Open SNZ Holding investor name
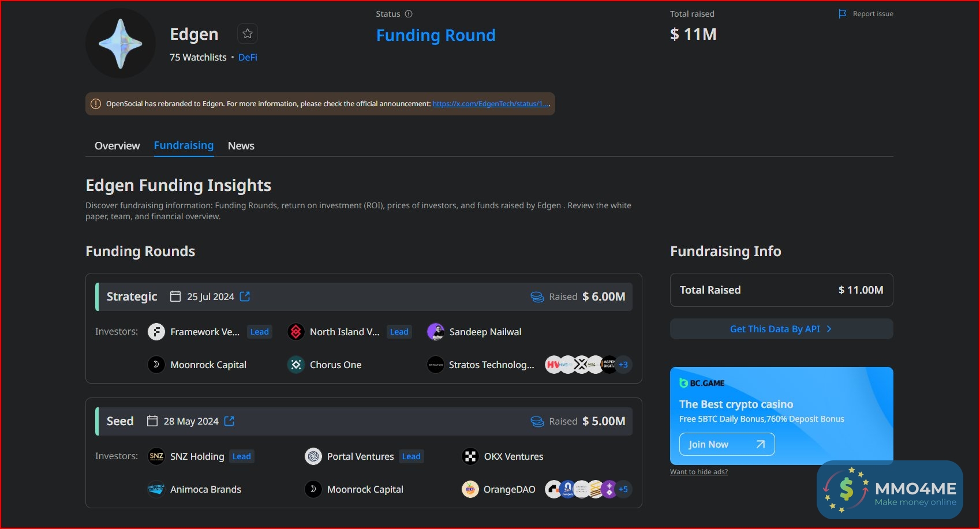 [x=197, y=456]
